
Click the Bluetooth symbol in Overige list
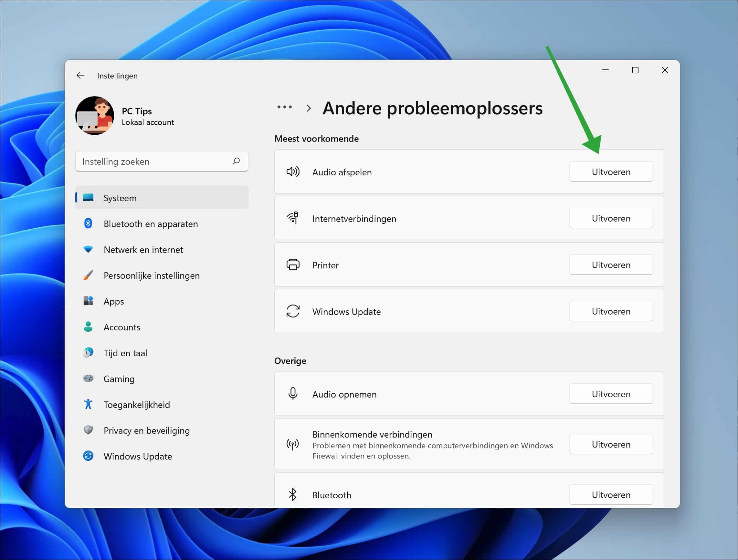coord(293,495)
